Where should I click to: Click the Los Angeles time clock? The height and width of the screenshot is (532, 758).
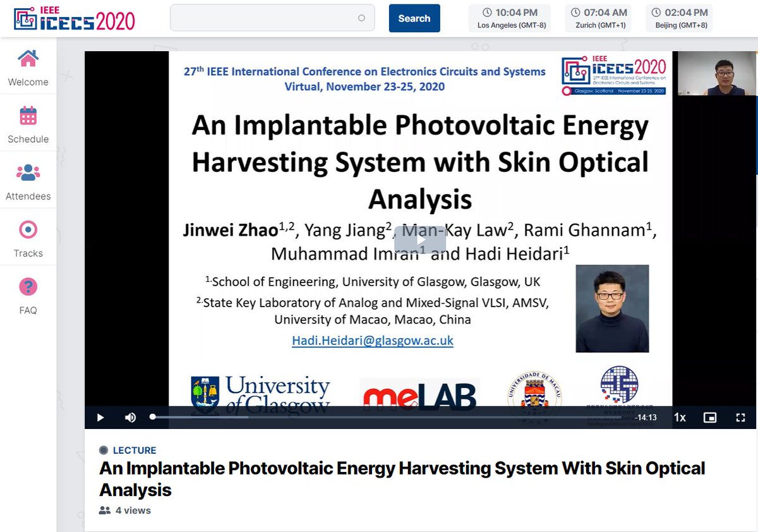click(509, 18)
